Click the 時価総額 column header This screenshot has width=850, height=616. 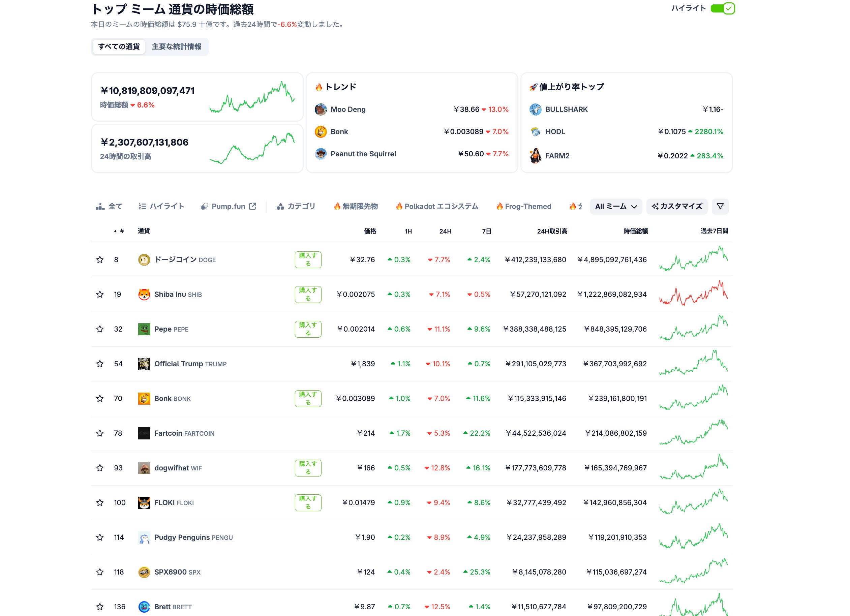[635, 231]
